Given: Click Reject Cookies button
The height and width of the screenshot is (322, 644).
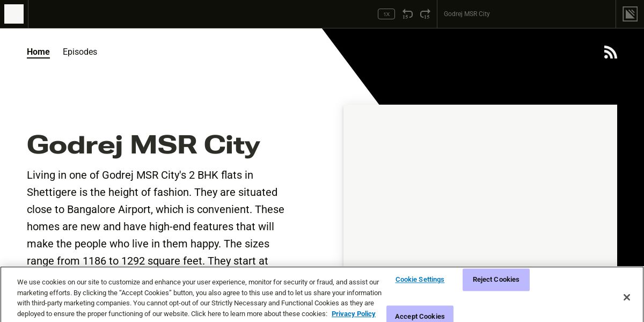Looking at the screenshot, I should (496, 280).
